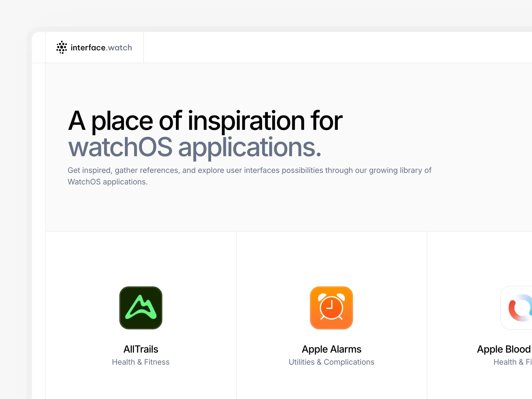
Task: Open the Apple Alarms clock icon
Action: [331, 308]
